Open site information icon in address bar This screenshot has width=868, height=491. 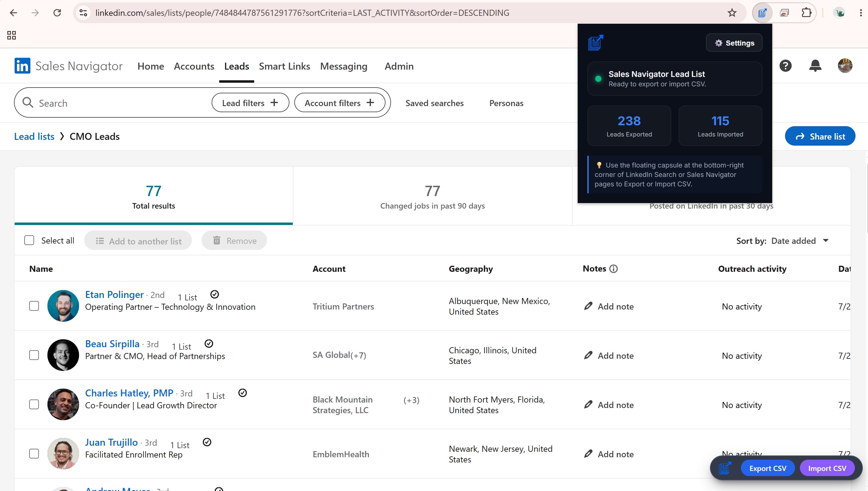pyautogui.click(x=83, y=13)
